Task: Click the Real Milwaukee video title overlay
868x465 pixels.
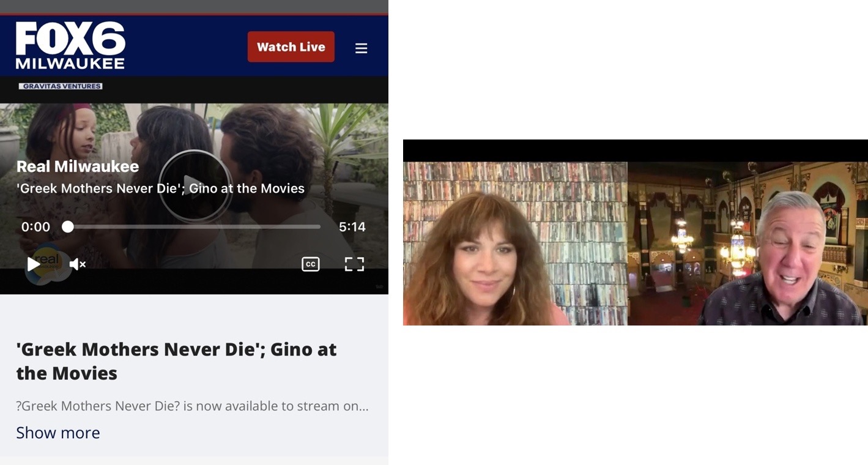Action: point(78,166)
